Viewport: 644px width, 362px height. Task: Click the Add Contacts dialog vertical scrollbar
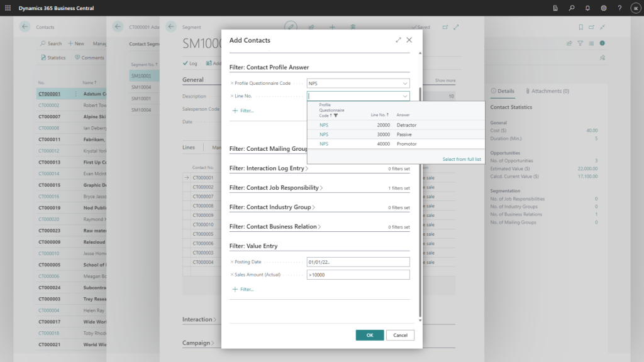point(419,201)
